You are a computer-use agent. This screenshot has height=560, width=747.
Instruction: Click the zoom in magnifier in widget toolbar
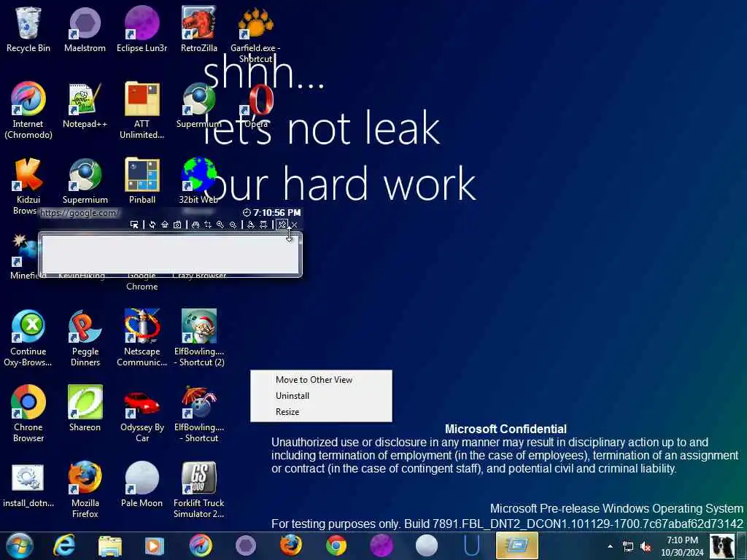tap(220, 225)
